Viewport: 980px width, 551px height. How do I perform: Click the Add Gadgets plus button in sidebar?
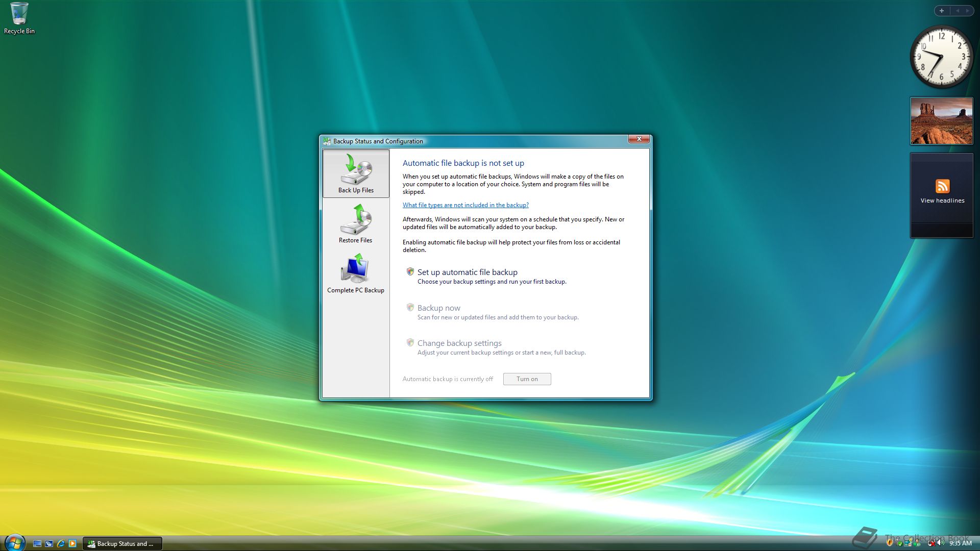(942, 11)
